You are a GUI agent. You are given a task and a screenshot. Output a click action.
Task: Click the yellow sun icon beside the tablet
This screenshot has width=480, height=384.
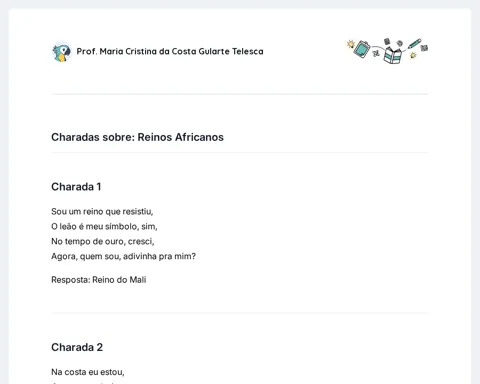coord(351,44)
